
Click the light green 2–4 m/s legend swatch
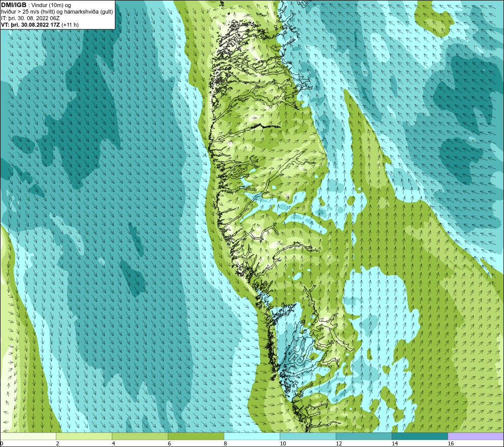[x=84, y=436]
